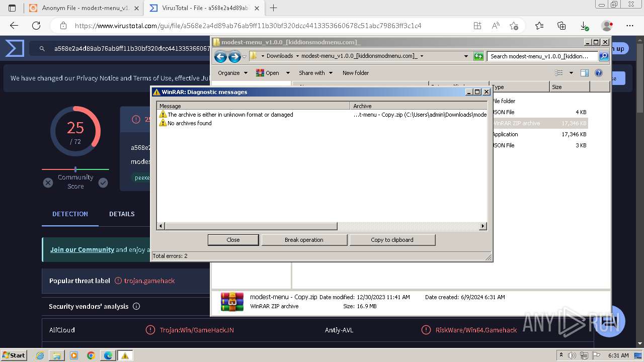Click community score positive vote icon
Image resolution: width=644 pixels, height=362 pixels.
pos(103,183)
